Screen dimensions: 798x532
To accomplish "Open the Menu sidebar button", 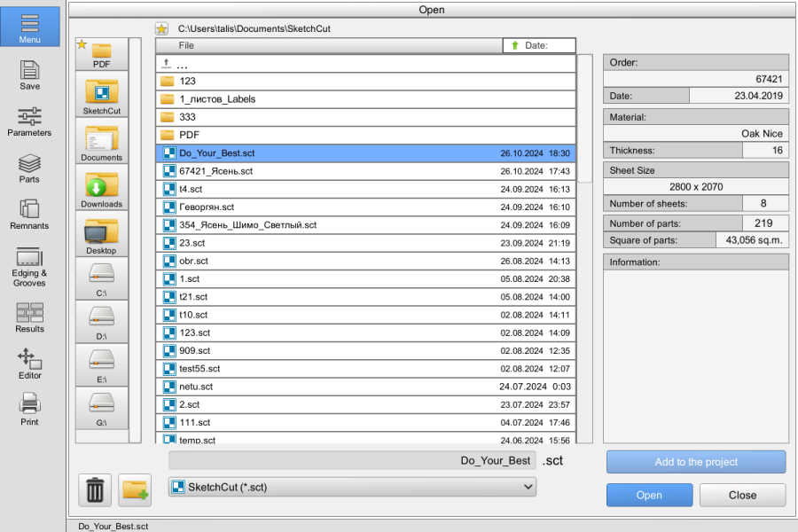I will (x=30, y=27).
